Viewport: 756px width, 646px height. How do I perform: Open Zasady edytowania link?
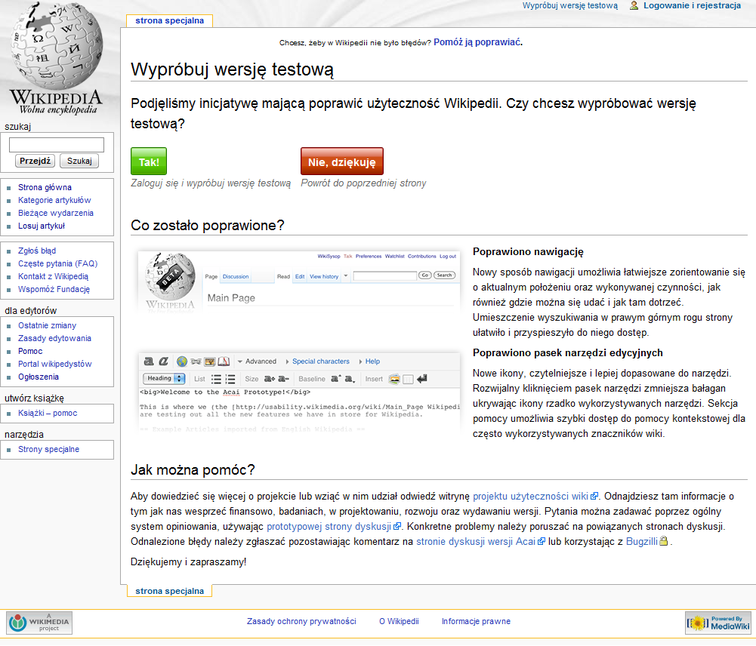54,338
